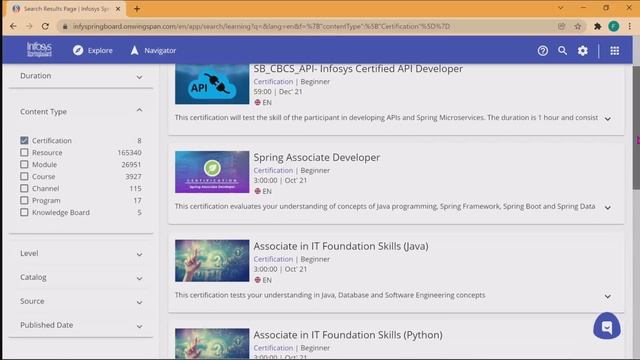Check the Program filter
The image size is (640, 360).
point(24,200)
